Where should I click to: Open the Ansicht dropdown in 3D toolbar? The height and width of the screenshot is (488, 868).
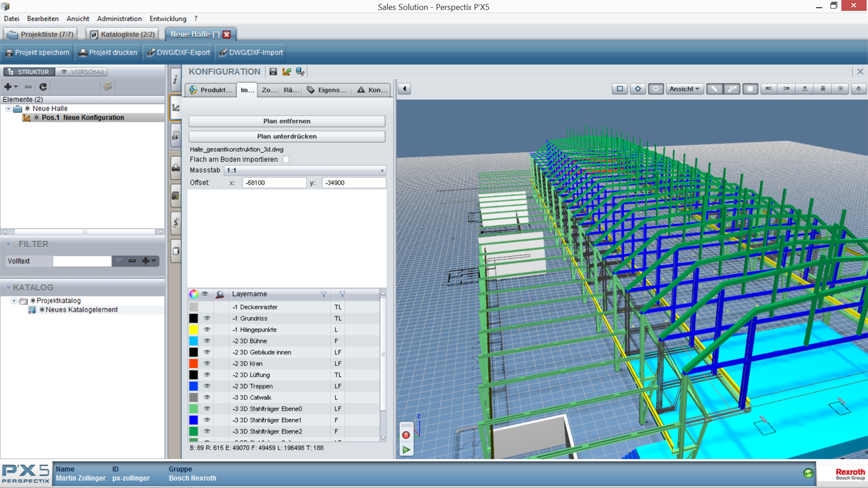tap(684, 89)
